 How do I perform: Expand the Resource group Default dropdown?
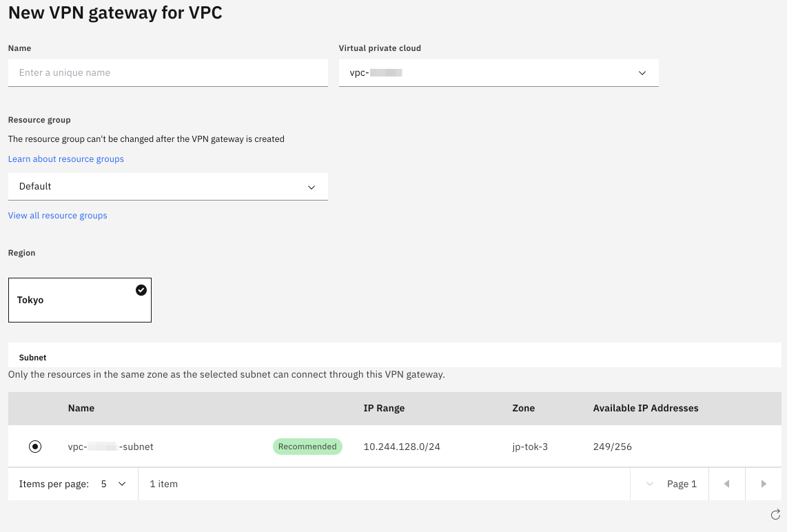click(167, 187)
